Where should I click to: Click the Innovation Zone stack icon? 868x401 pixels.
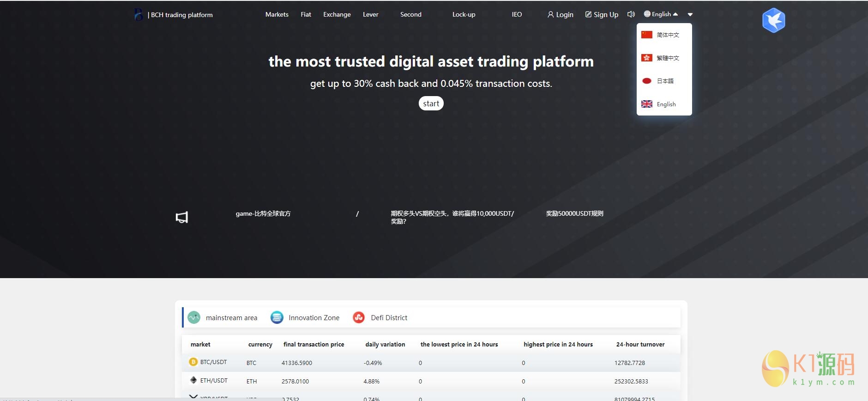point(277,317)
